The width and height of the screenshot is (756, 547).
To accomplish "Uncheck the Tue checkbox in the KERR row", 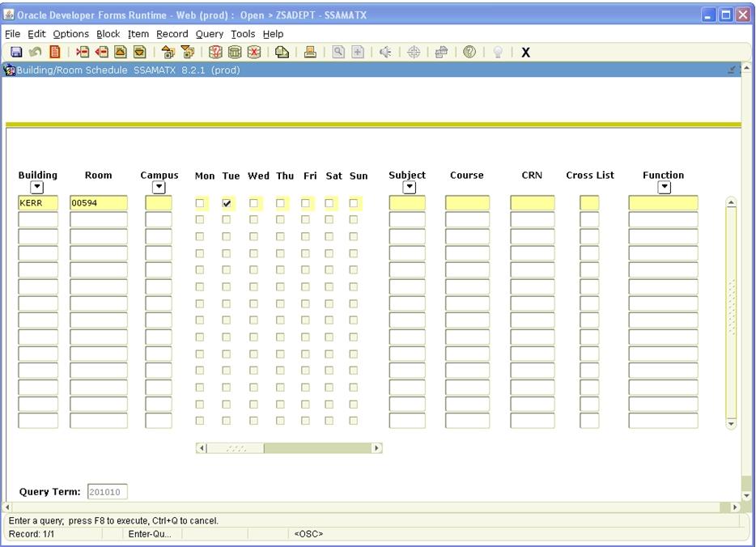I will (x=227, y=203).
